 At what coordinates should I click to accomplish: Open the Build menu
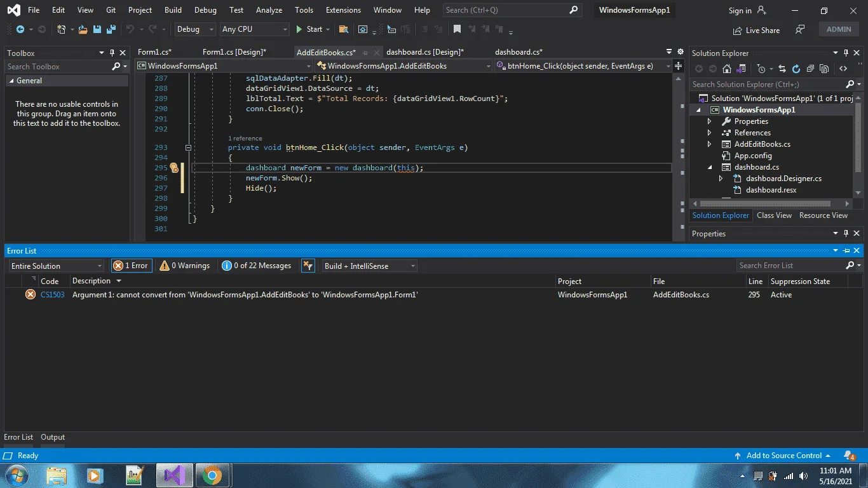(173, 10)
